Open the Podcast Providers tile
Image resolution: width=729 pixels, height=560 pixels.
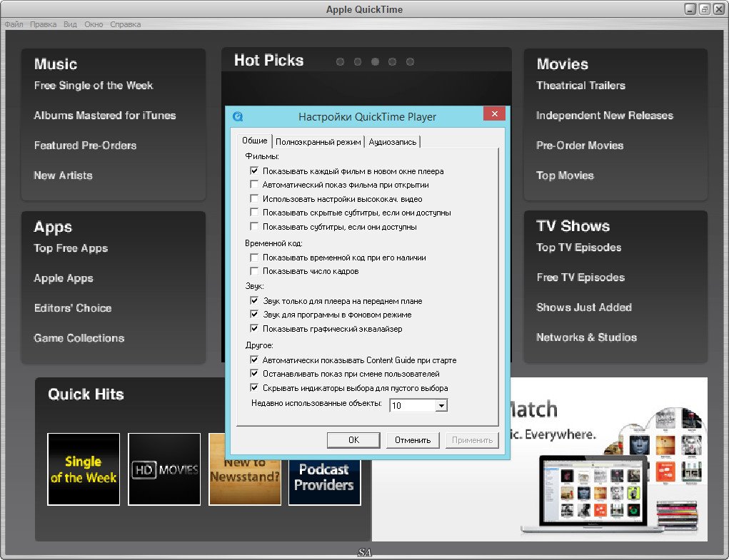pyautogui.click(x=325, y=482)
